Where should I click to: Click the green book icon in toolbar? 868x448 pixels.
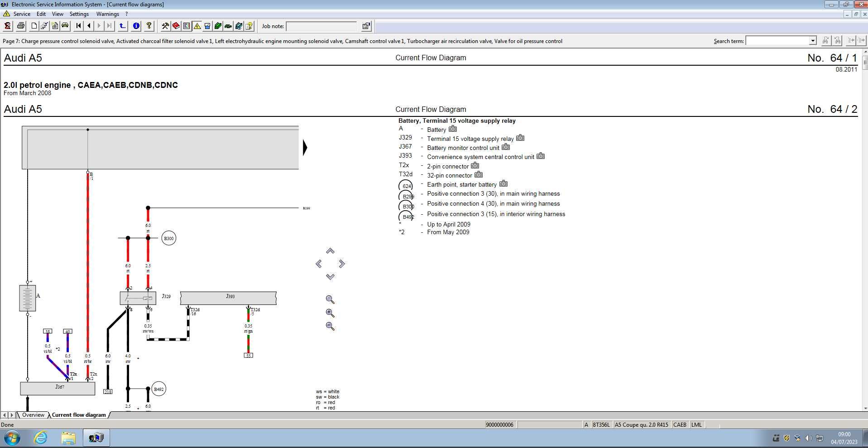(218, 26)
